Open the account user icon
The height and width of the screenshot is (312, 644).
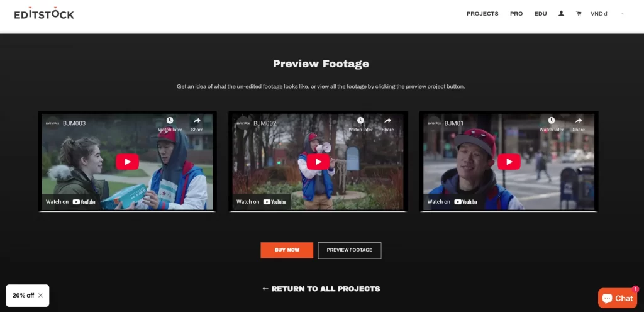point(561,14)
